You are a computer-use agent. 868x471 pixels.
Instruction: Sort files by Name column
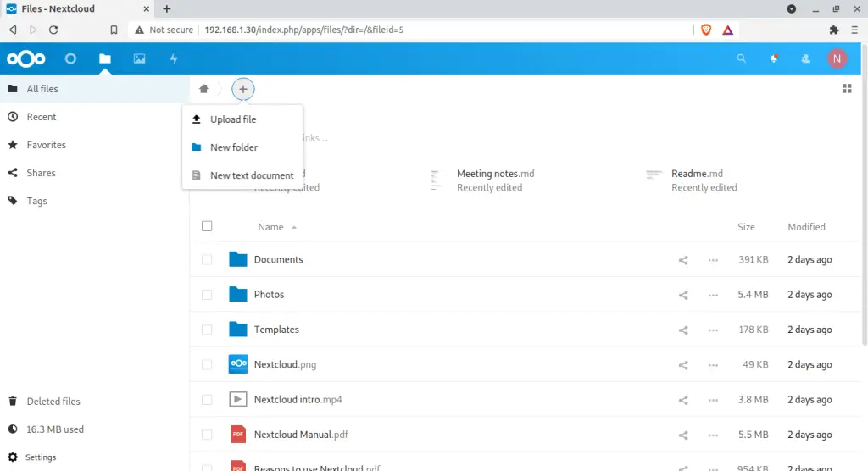[x=270, y=227]
